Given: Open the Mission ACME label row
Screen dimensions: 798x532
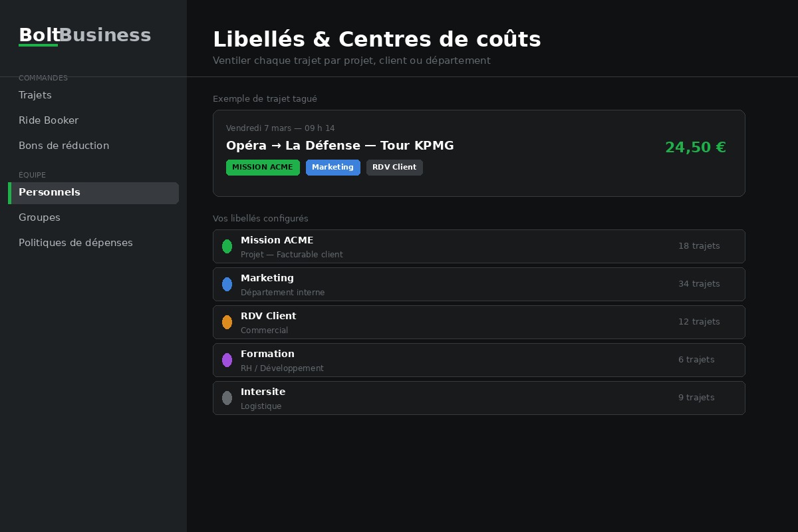Looking at the screenshot, I should (x=479, y=246).
